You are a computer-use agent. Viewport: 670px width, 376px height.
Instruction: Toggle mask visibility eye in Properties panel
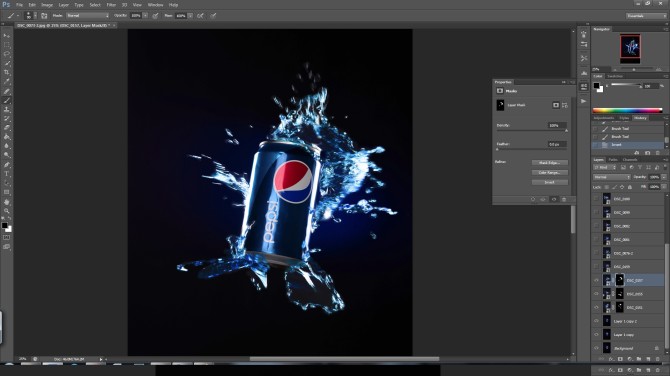pos(554,200)
